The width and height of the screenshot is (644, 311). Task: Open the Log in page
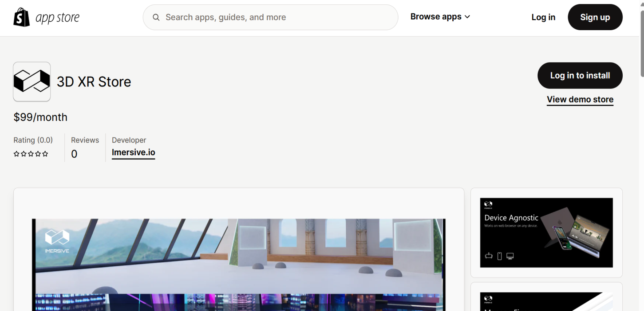[543, 17]
